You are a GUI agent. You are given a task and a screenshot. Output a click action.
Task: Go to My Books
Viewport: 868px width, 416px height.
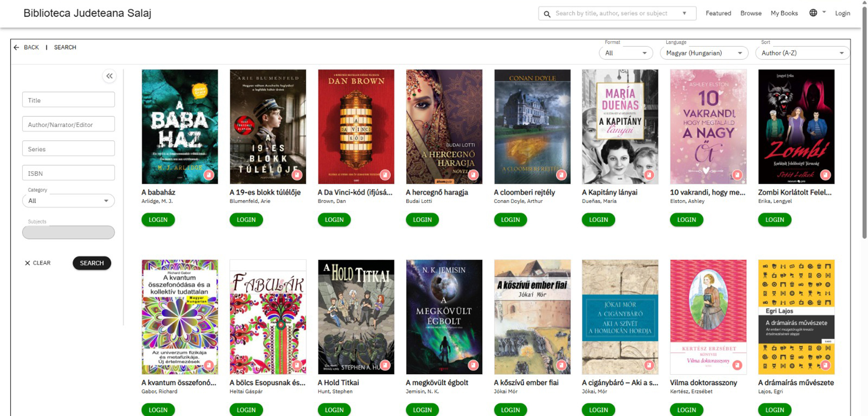point(784,13)
